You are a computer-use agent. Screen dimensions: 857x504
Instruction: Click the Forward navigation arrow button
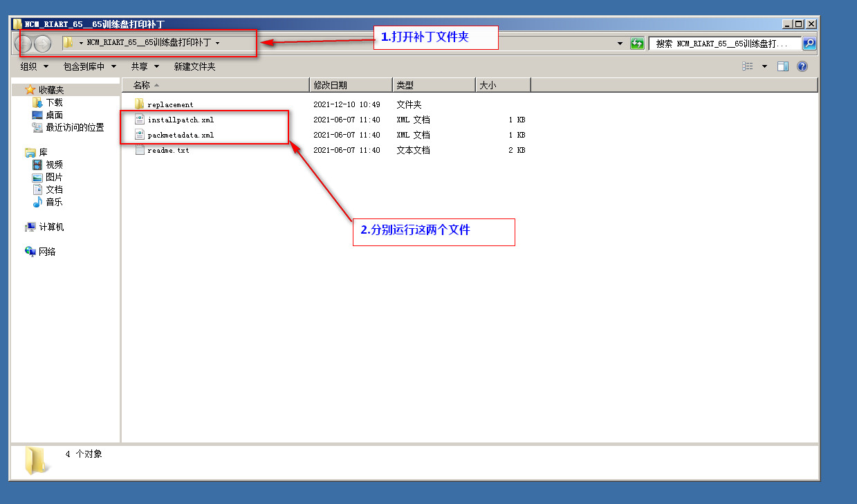point(42,44)
